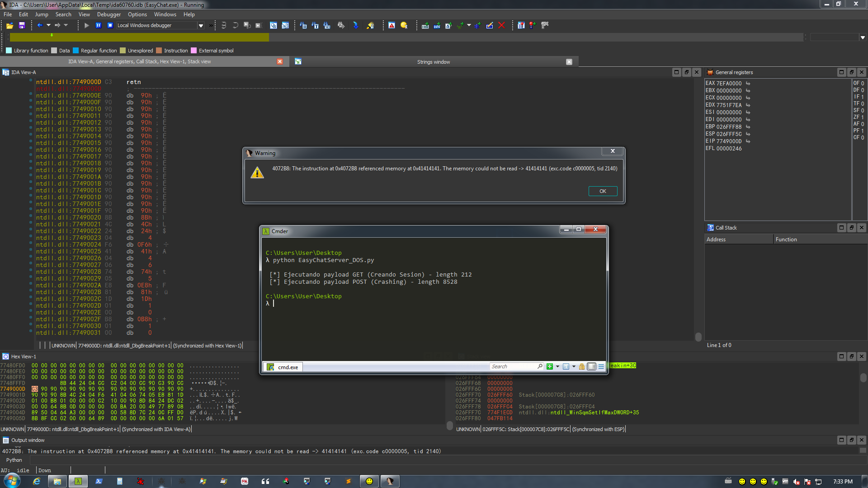
Task: Click the Save database floppy icon
Action: point(22,26)
